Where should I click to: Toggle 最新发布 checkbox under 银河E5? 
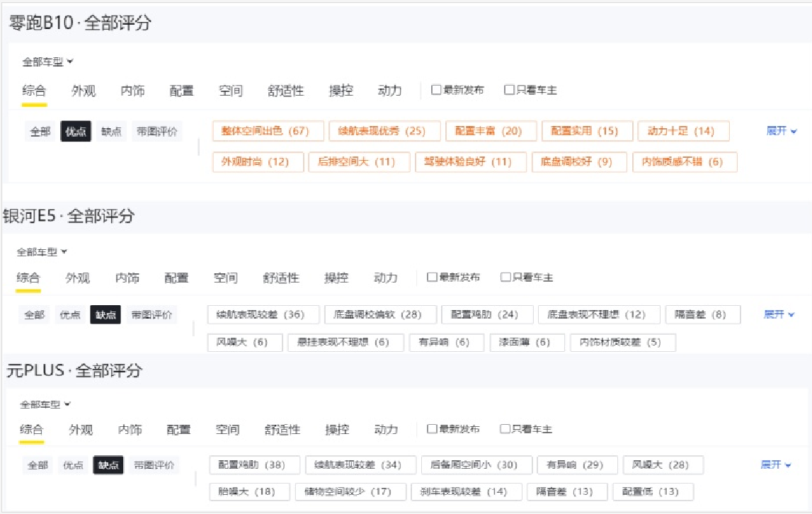432,278
